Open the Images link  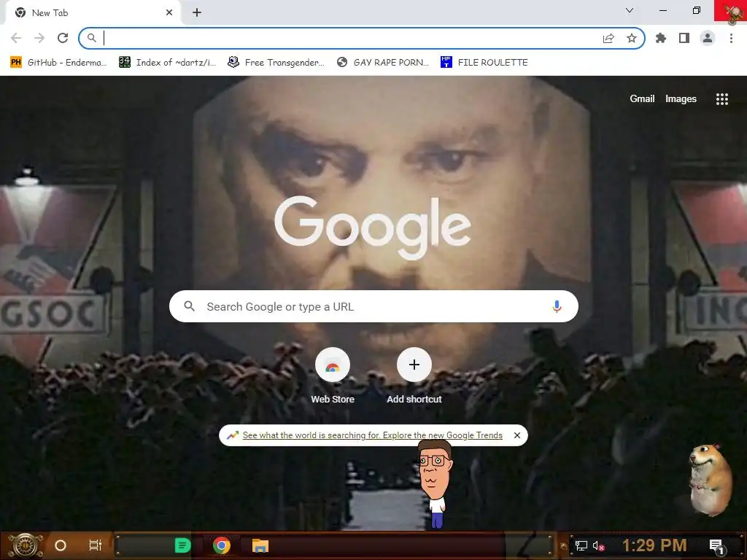click(x=681, y=98)
